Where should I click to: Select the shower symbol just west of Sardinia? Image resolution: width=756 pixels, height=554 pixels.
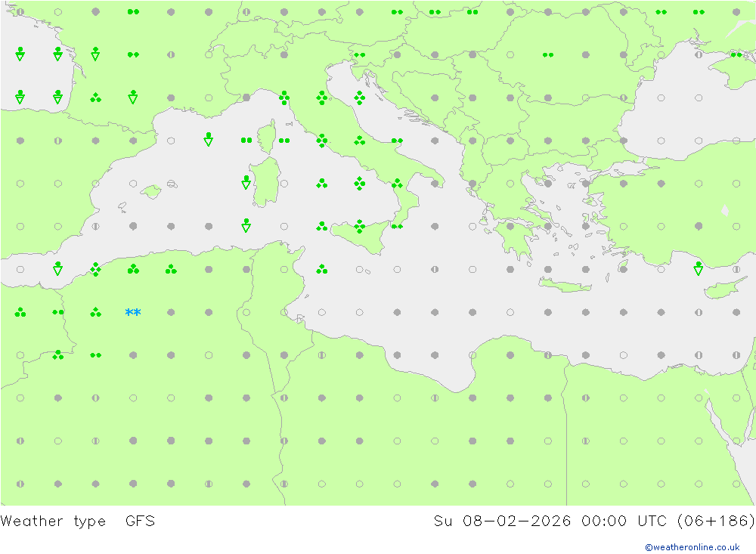246,182
